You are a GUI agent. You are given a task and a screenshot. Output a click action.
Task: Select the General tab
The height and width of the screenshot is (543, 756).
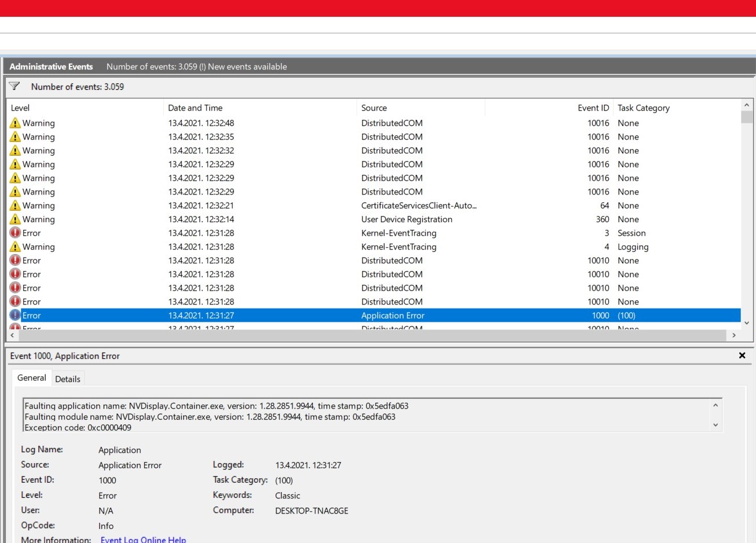coord(32,378)
